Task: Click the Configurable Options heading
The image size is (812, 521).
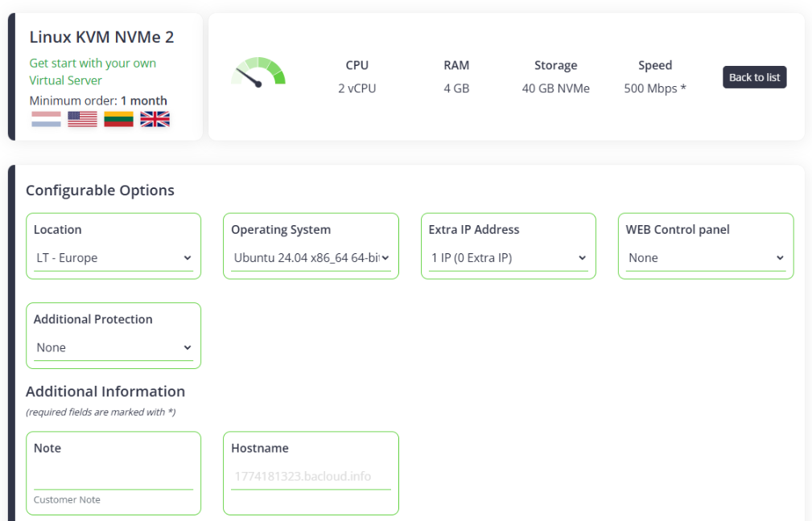Action: [100, 191]
